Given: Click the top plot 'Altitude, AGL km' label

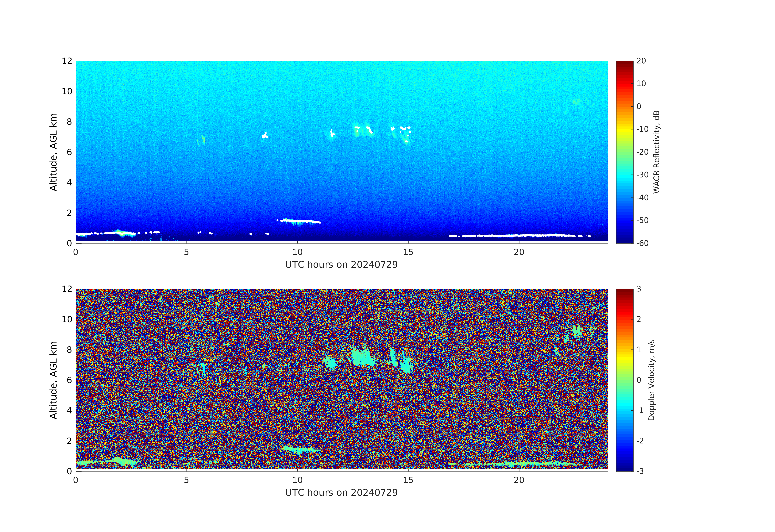Looking at the screenshot, I should [x=53, y=152].
